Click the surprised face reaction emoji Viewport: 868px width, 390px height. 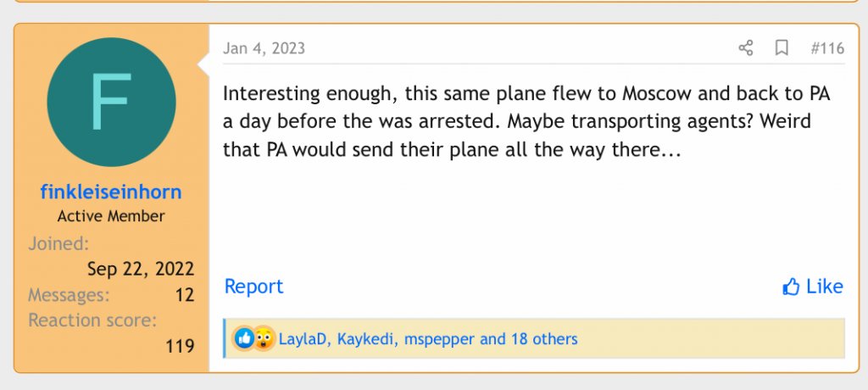pyautogui.click(x=264, y=339)
